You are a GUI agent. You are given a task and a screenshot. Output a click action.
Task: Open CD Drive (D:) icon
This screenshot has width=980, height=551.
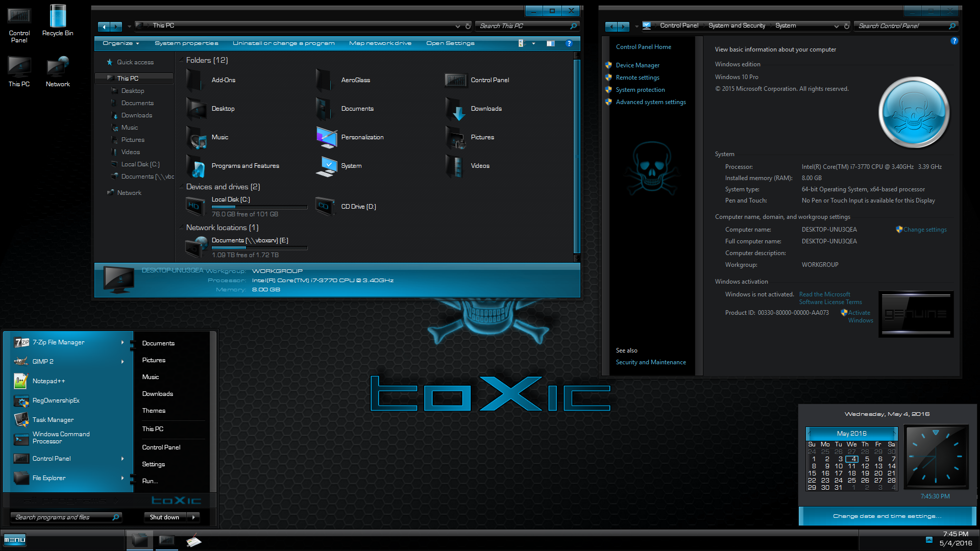[325, 207]
